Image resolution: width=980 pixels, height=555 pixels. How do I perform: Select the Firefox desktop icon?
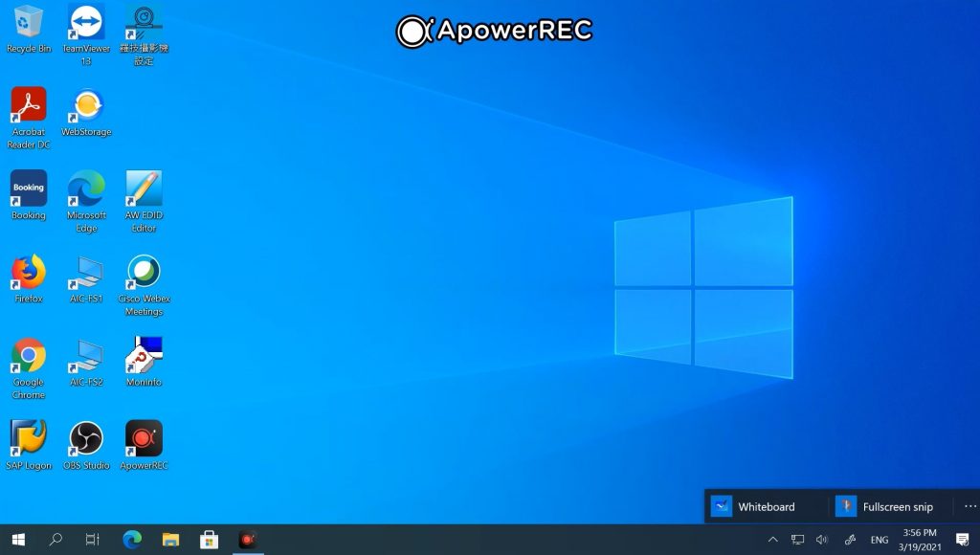[28, 278]
